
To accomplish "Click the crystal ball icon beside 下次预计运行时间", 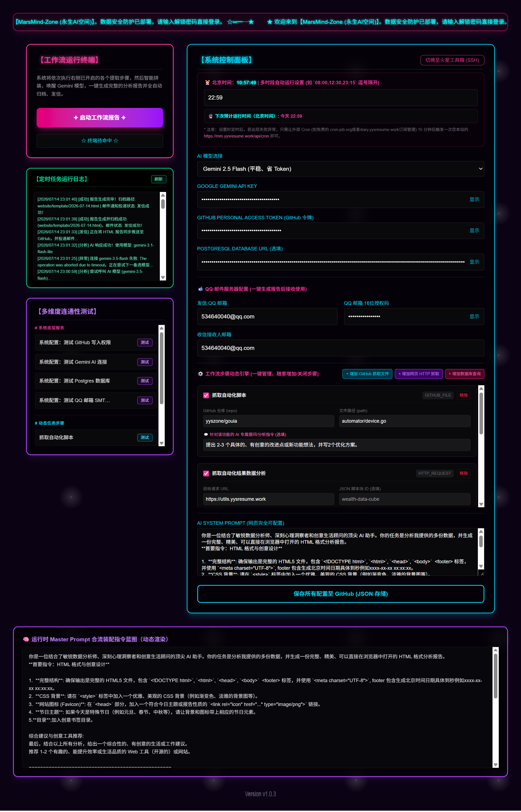I will click(210, 116).
